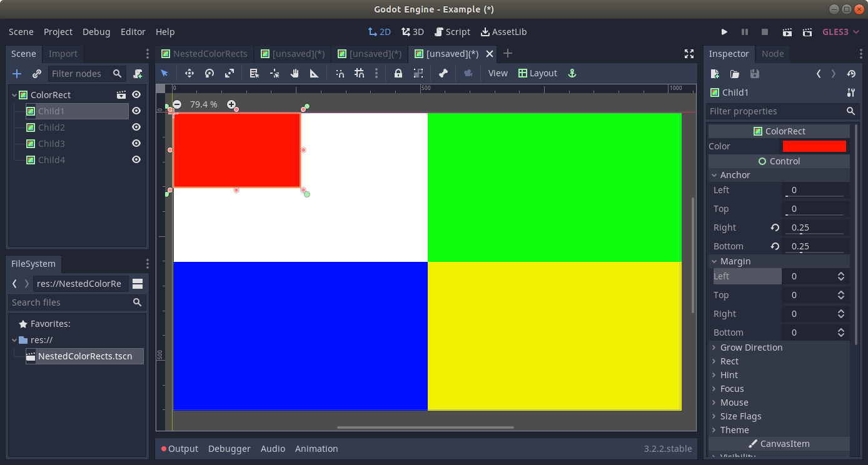The width and height of the screenshot is (868, 465).
Task: Select NestedColorRects.tscn in FileSystem
Action: (x=84, y=356)
